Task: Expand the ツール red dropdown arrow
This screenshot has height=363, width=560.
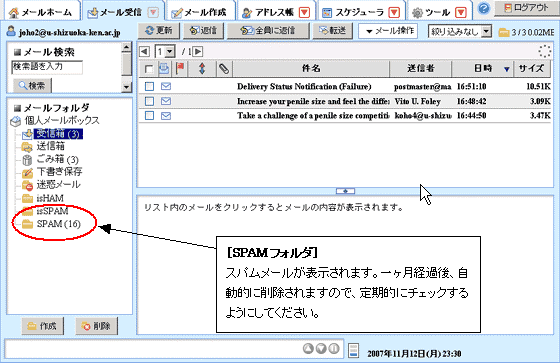Action: click(461, 13)
